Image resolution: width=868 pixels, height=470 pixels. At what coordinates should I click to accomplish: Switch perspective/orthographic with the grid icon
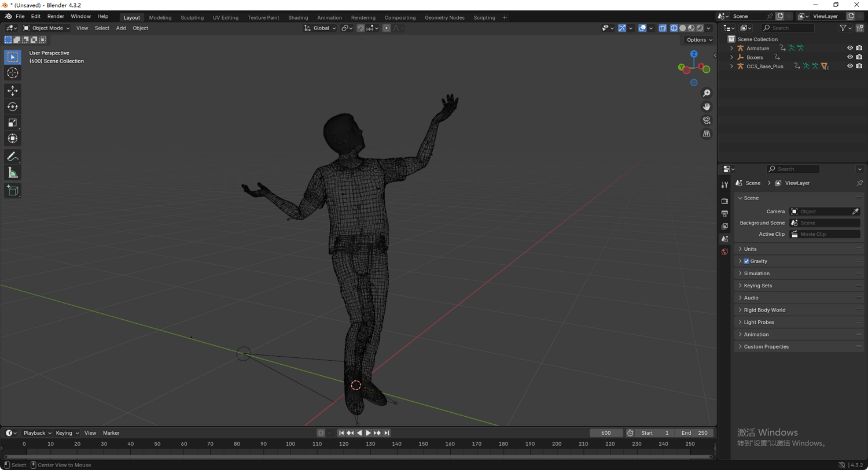click(707, 134)
